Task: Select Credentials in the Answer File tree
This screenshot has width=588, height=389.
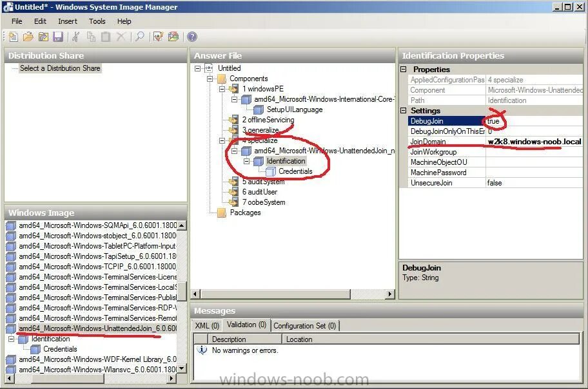Action: click(295, 171)
